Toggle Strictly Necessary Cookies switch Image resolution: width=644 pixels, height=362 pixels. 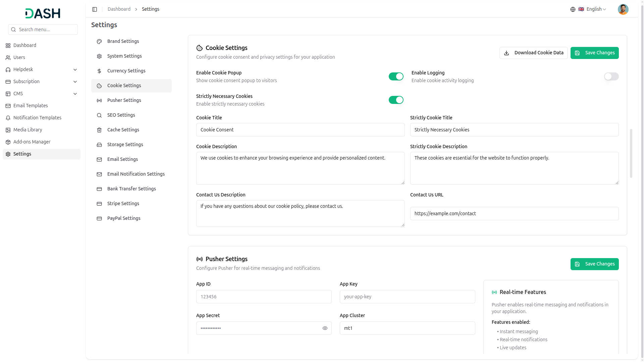tap(396, 100)
